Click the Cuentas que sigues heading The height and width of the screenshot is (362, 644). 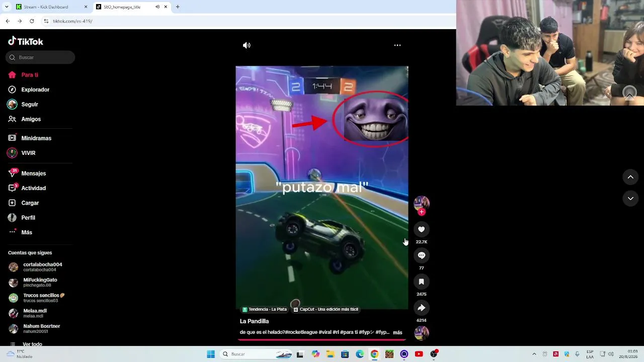(30, 253)
